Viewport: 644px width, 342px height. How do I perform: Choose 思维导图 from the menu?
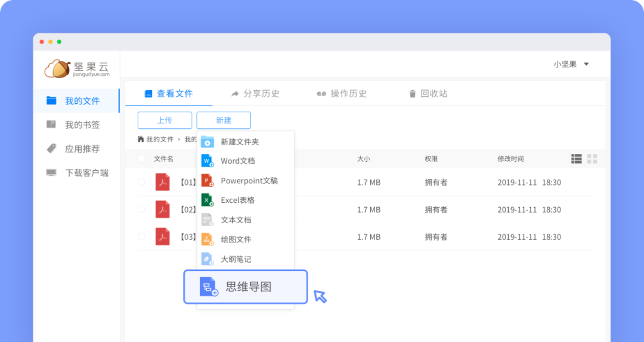(x=246, y=287)
